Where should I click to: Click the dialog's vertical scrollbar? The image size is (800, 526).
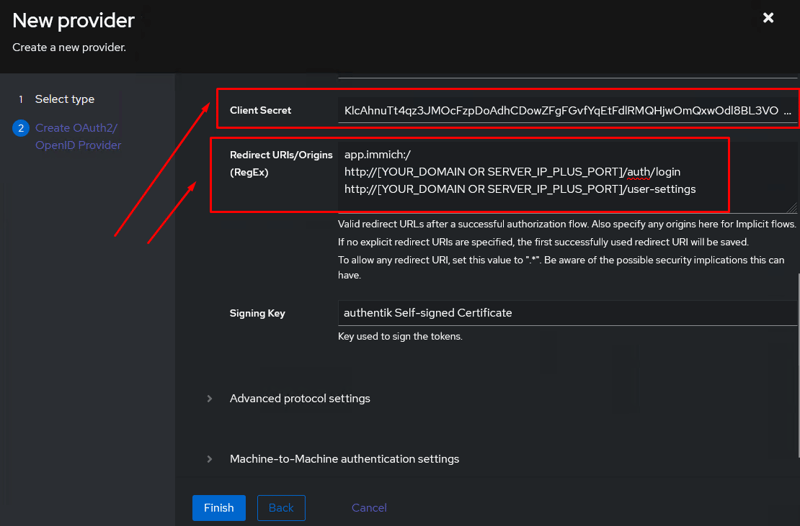[x=798, y=366]
